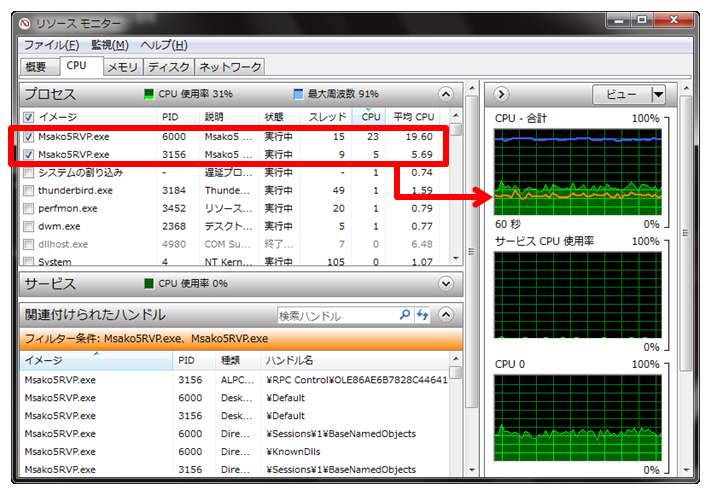
Task: Toggle the select-all checkbox beside イメージ header
Action: [28, 117]
